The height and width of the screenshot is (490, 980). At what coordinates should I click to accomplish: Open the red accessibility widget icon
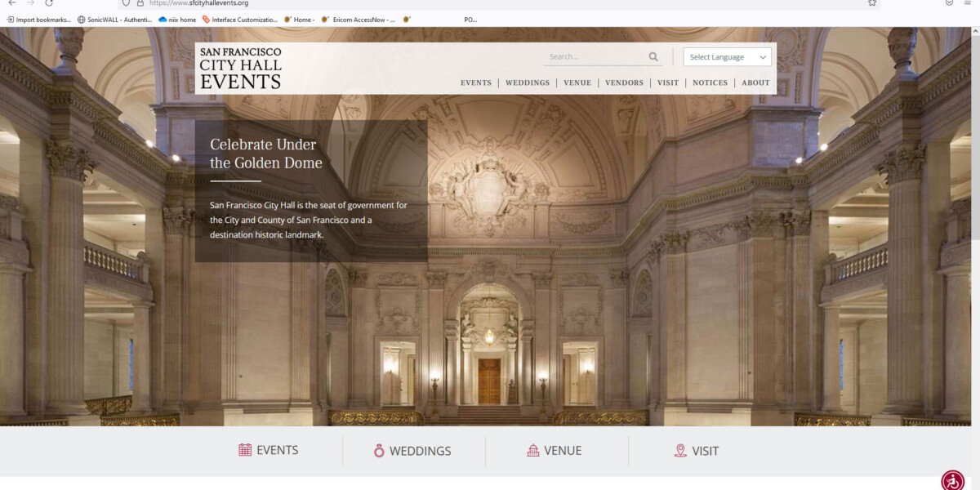pyautogui.click(x=951, y=480)
